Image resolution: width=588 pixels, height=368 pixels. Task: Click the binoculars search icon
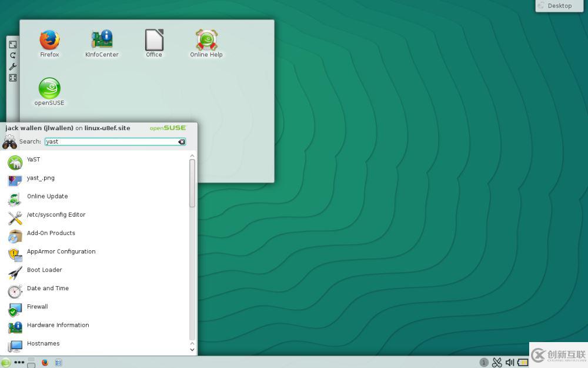coord(9,142)
